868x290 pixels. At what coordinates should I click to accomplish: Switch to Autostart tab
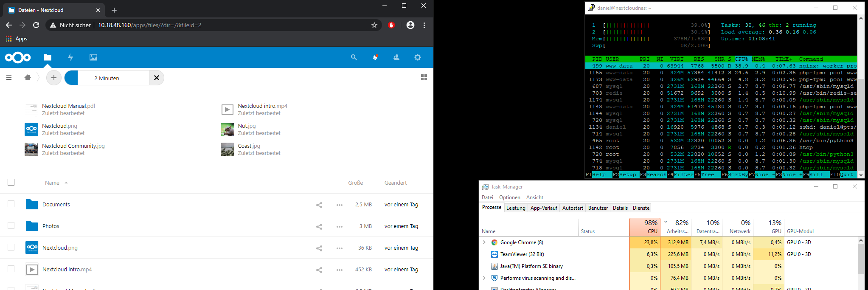click(573, 208)
